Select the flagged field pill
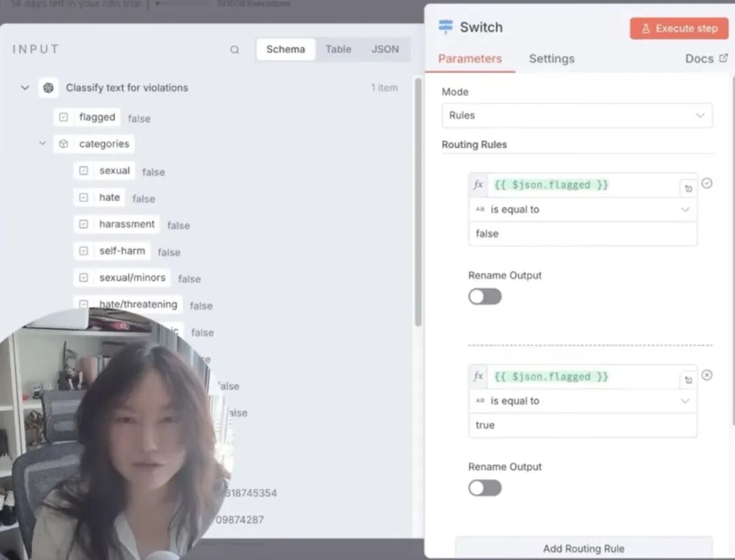 86,117
